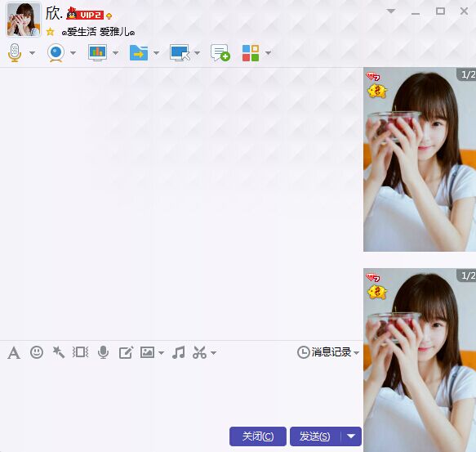Image resolution: width=476 pixels, height=452 pixels.
Task: Click the 发送(S) send button
Action: tap(315, 436)
